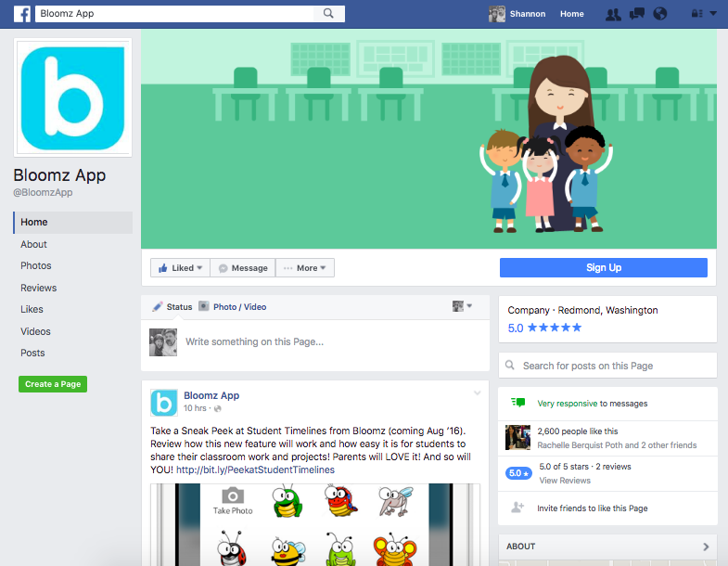Click the green Create a Page button
728x566 pixels.
click(53, 384)
